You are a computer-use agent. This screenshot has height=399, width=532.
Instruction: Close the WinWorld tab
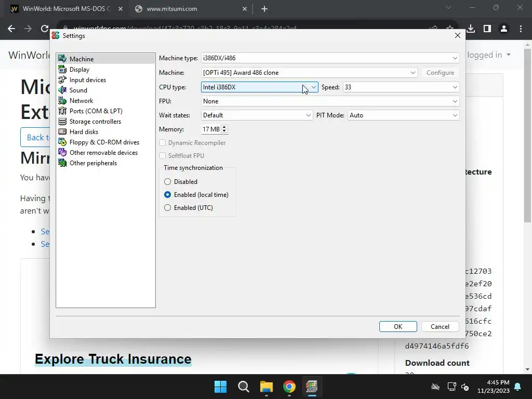click(121, 9)
